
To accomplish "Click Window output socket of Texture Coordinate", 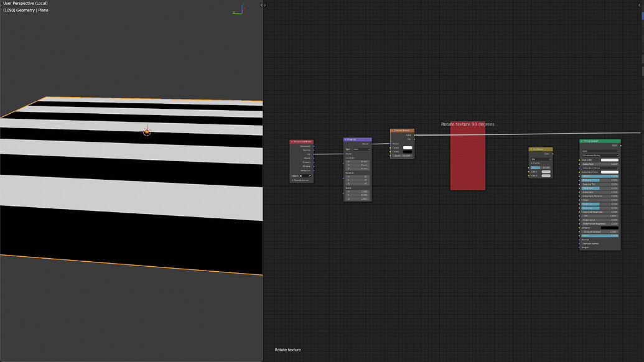I will (314, 166).
